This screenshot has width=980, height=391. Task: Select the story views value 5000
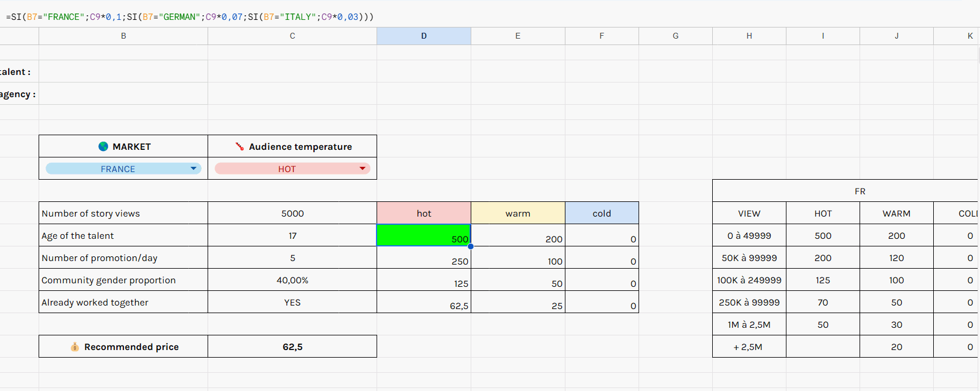tap(292, 213)
